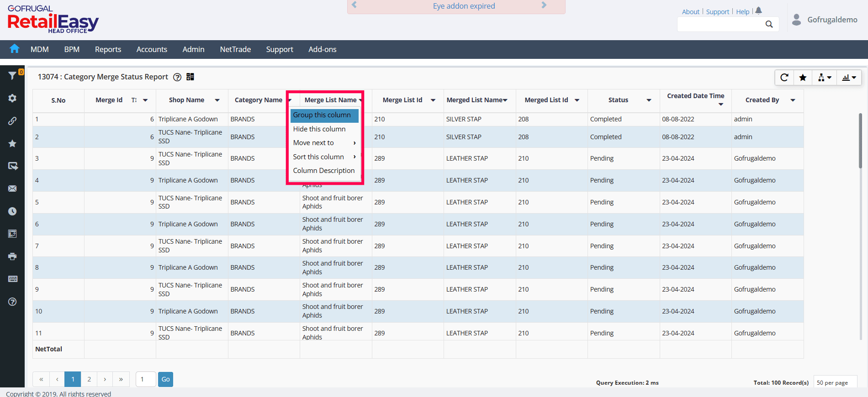The width and height of the screenshot is (868, 397).
Task: Click the keyboard shortcuts icon in sidebar
Action: 12,279
